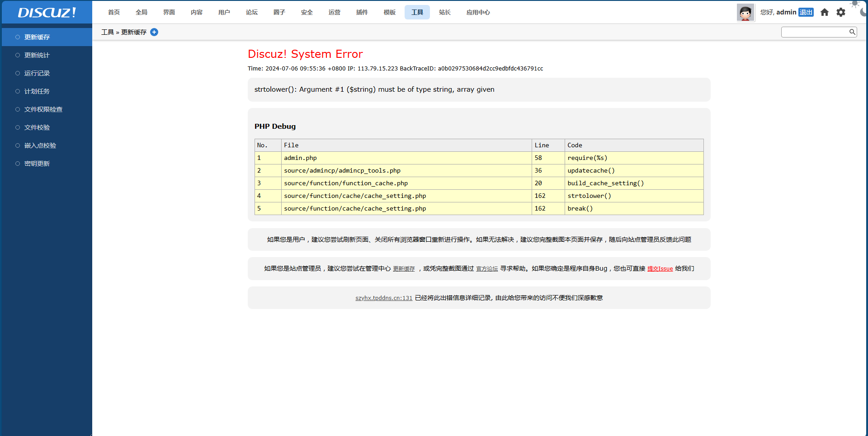The image size is (868, 436).
Task: Click the red 提交Issue link
Action: [x=660, y=269]
